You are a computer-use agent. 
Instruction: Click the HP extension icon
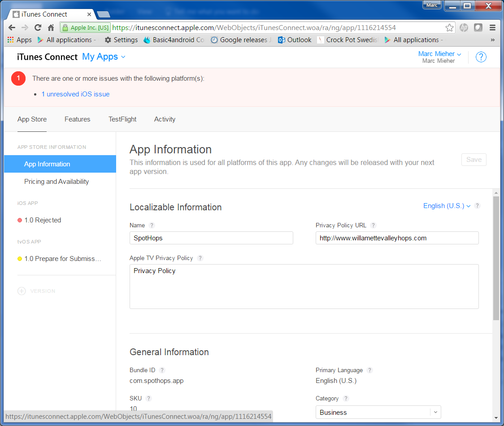(x=464, y=28)
